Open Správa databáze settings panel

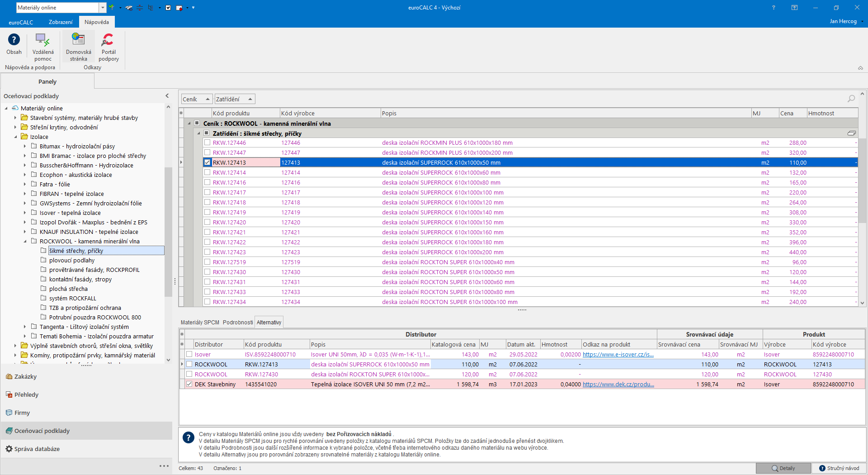[86, 449]
